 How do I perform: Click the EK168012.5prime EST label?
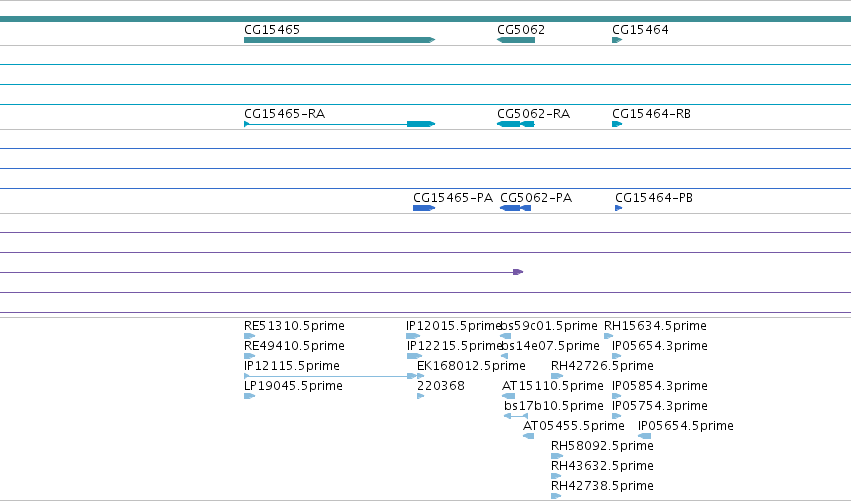pyautogui.click(x=471, y=366)
